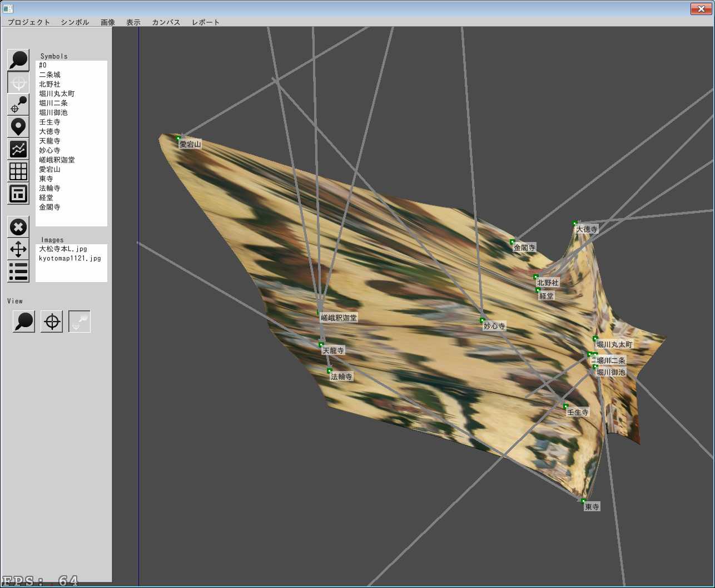
Task: Click the 壬生寺 marker on the map
Action: click(x=565, y=406)
